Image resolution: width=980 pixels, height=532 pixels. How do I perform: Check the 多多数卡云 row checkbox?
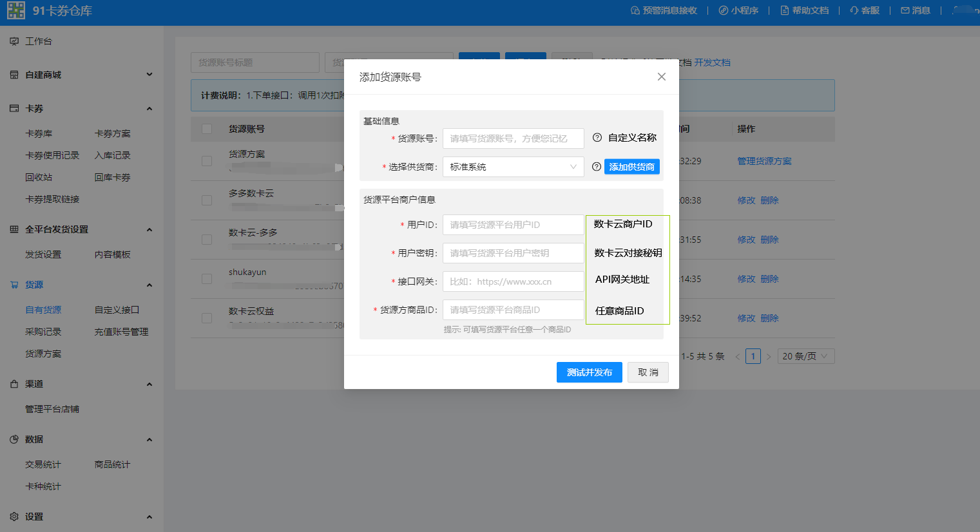click(x=207, y=200)
